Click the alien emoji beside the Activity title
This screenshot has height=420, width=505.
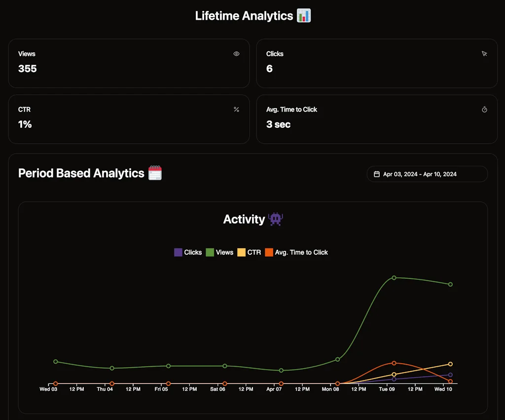click(275, 219)
